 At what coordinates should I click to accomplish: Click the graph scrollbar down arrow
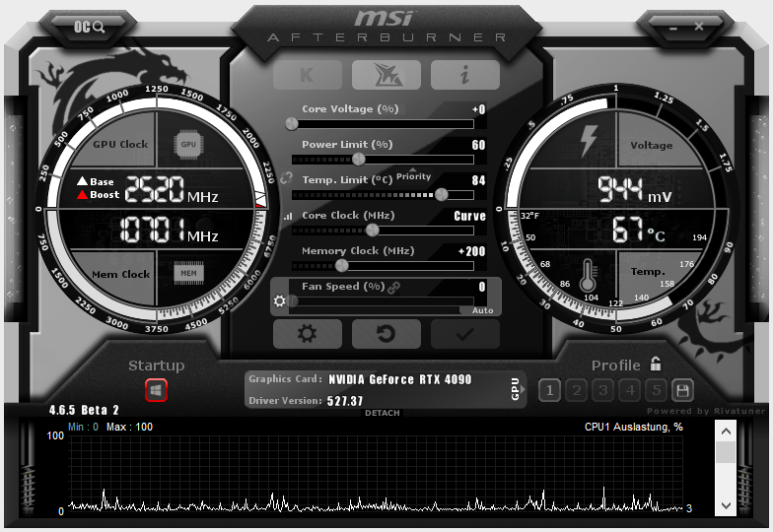pyautogui.click(x=726, y=504)
